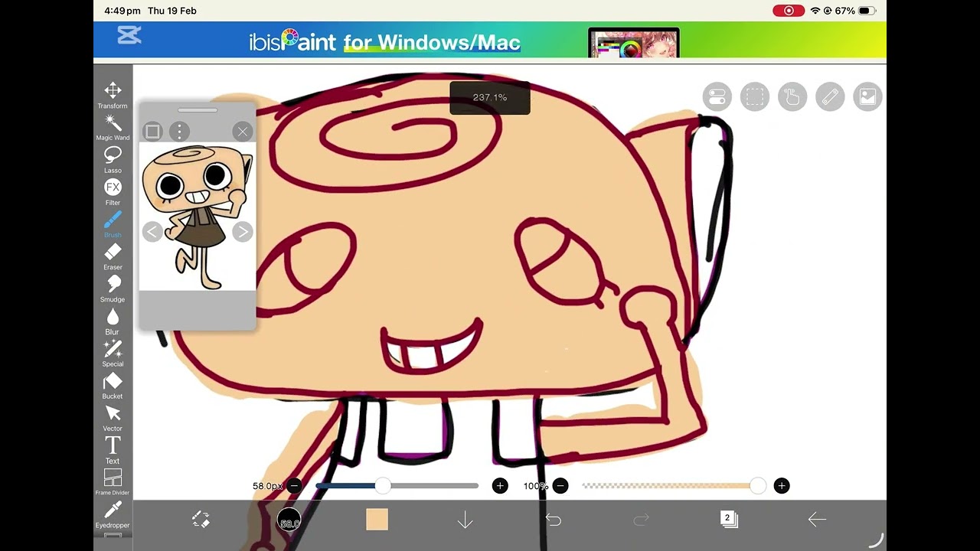Tap the hand touch-mode icon
This screenshot has width=980, height=551.
pyautogui.click(x=792, y=97)
